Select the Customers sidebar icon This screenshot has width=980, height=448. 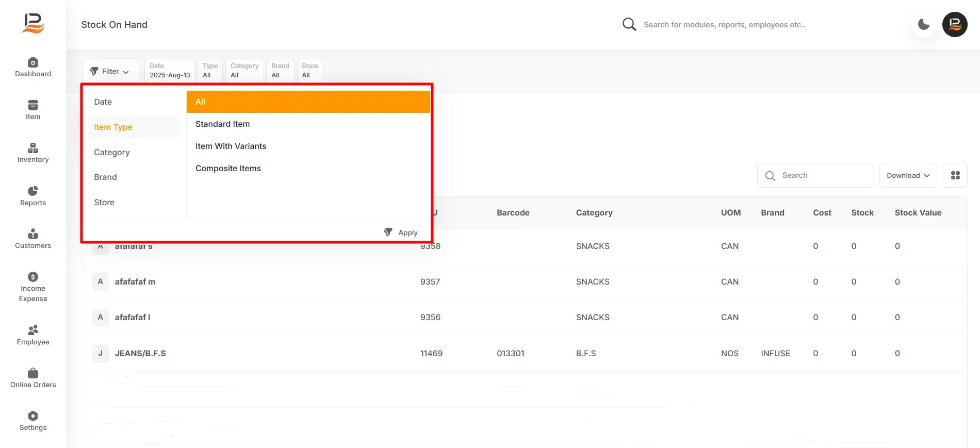click(x=33, y=234)
